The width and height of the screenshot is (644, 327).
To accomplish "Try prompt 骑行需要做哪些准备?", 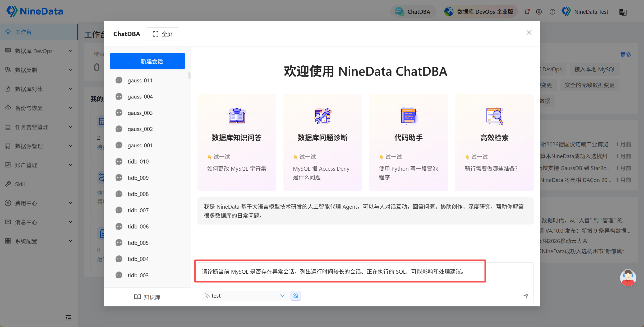I will pyautogui.click(x=491, y=169).
